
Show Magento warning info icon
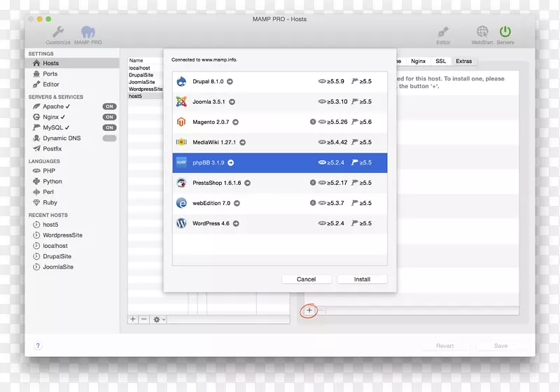tap(313, 122)
